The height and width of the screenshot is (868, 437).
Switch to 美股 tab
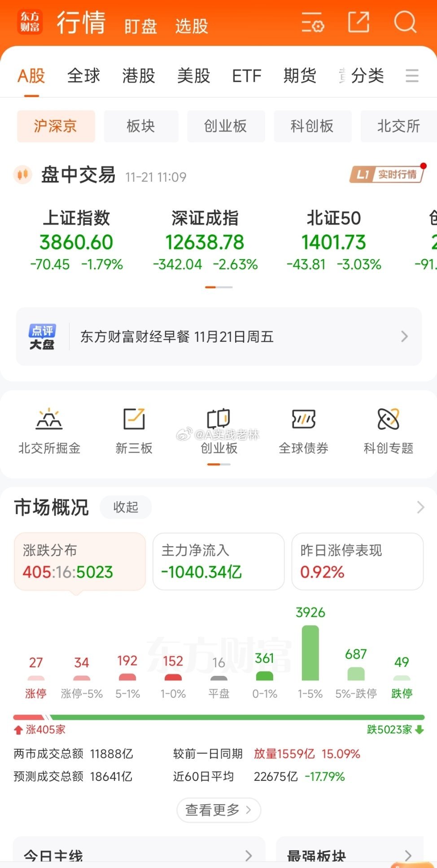coord(194,75)
